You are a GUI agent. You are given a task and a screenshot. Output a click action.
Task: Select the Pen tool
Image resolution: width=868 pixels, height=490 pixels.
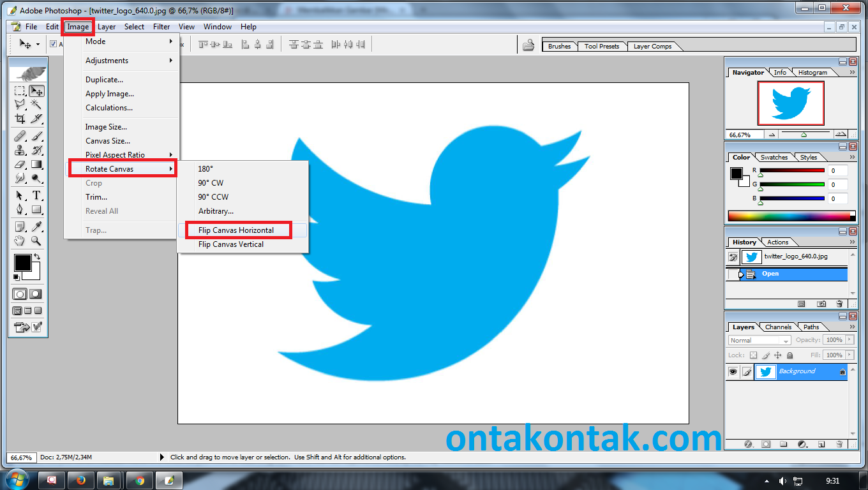pyautogui.click(x=19, y=209)
